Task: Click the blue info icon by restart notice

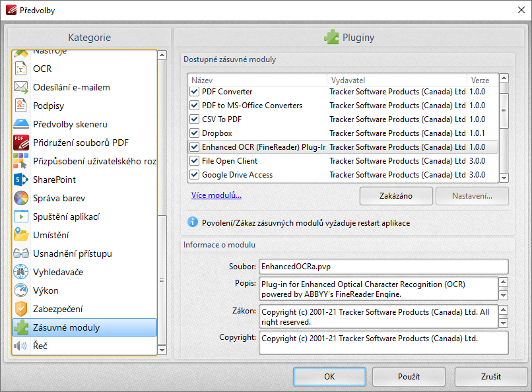Action: point(192,222)
